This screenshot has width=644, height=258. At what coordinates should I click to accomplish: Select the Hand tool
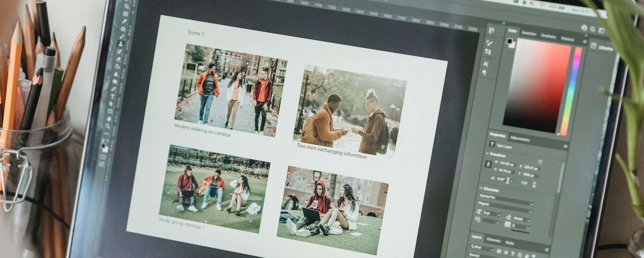[109, 118]
